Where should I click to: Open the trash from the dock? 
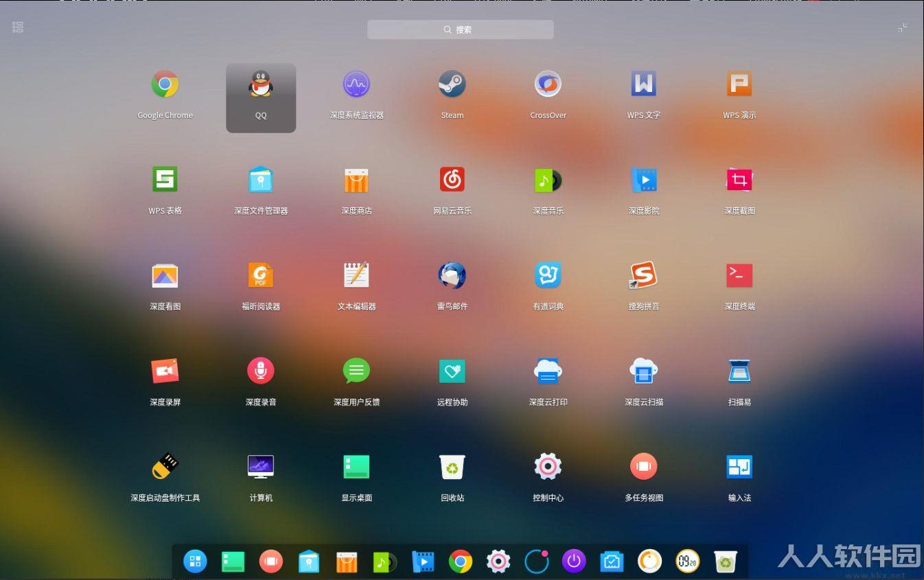726,562
